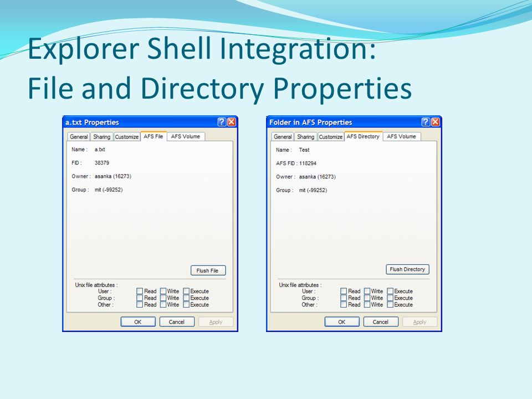Confirm with OK in a.txt Properties
Image resolution: width=532 pixels, height=399 pixels.
coord(138,321)
